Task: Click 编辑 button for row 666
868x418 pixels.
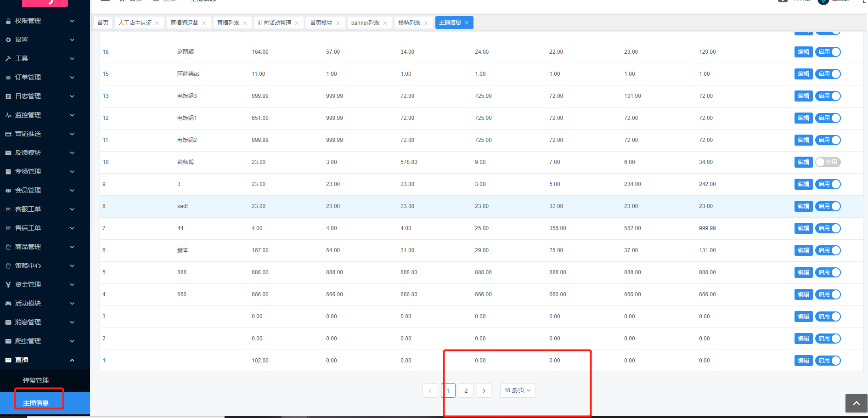Action: click(804, 294)
